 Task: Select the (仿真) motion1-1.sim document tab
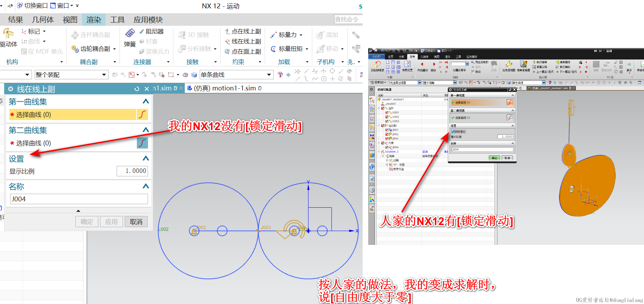pos(224,88)
